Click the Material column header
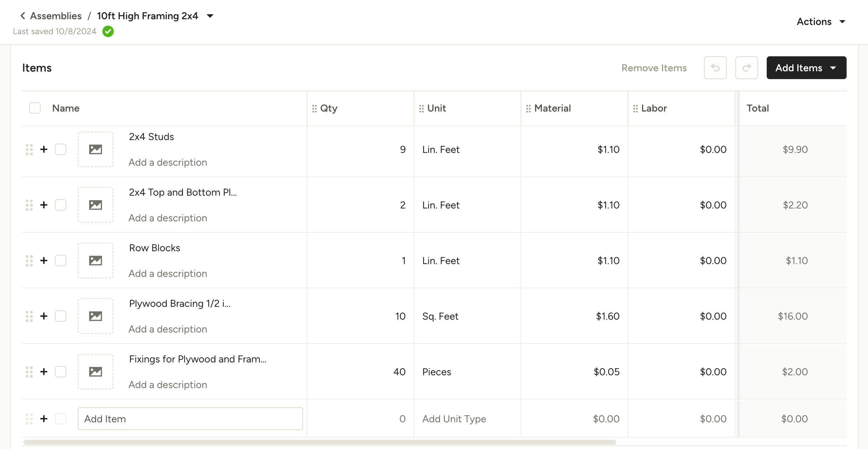The height and width of the screenshot is (449, 868). pos(552,108)
